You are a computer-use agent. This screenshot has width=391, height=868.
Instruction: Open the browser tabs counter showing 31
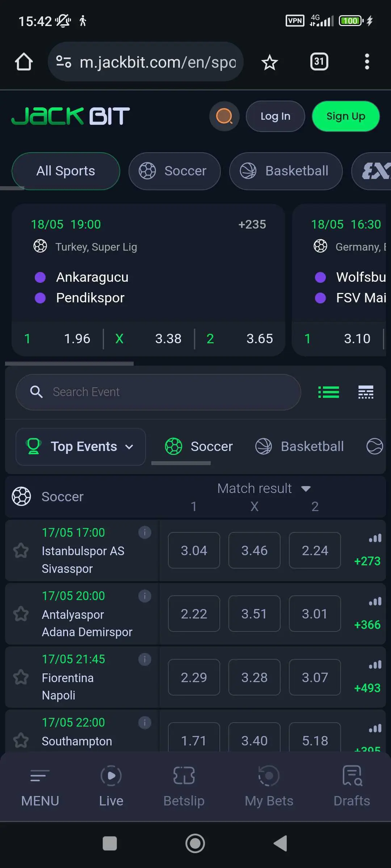319,61
